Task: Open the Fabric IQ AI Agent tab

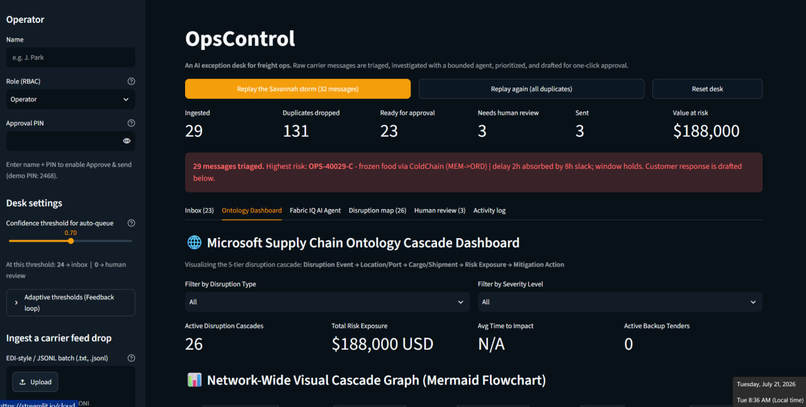Action: (315, 211)
